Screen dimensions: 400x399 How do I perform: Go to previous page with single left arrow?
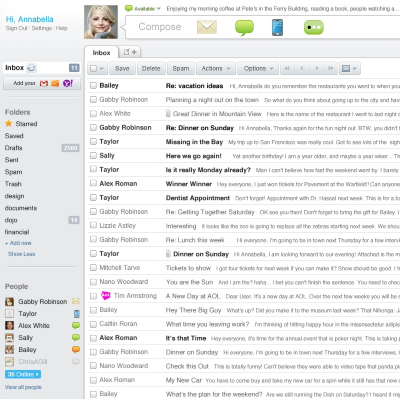tap(302, 68)
